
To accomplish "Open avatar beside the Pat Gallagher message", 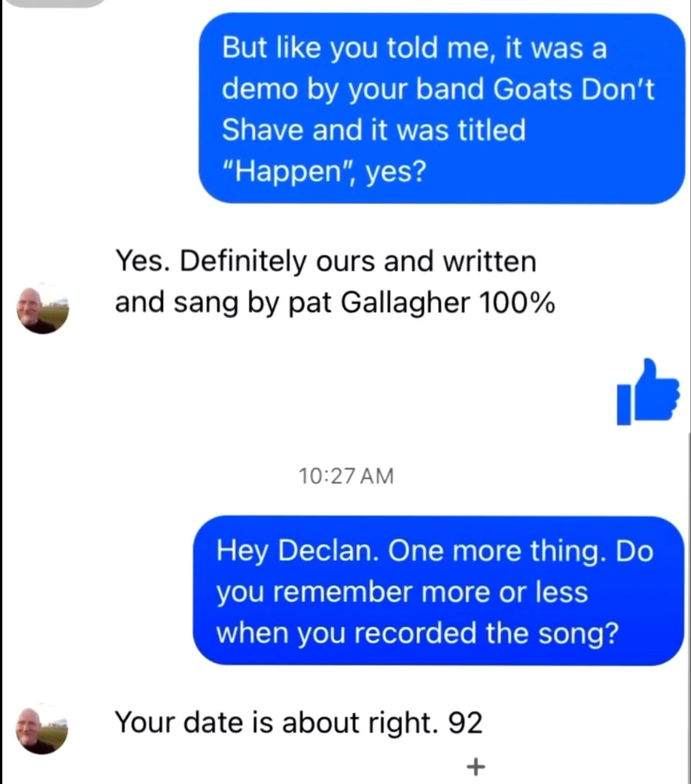I will point(42,309).
